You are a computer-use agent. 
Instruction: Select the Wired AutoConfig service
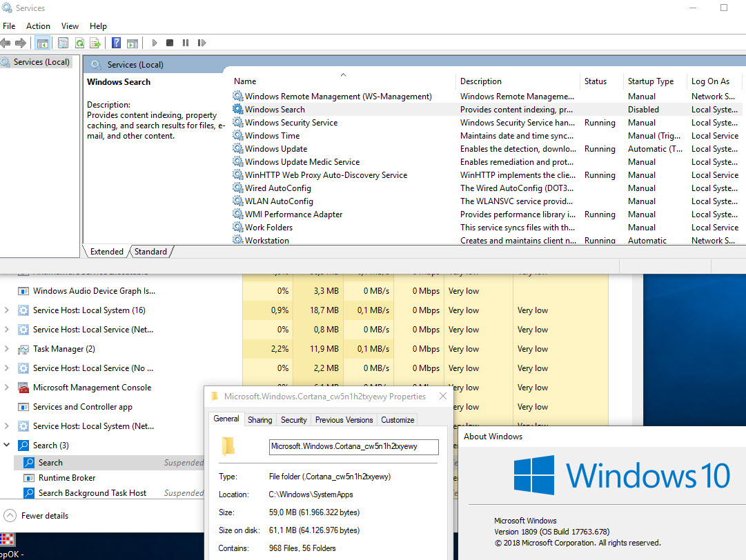click(278, 188)
